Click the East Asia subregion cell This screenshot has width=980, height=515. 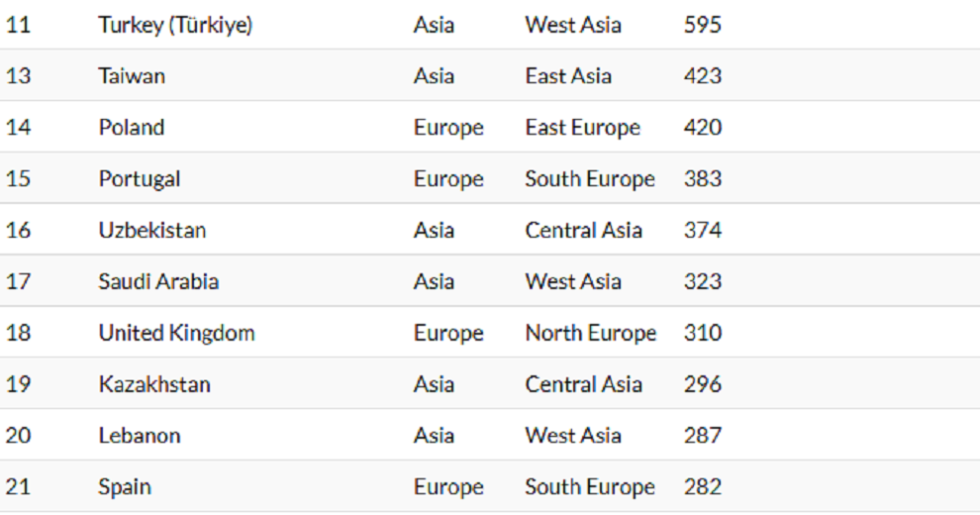pyautogui.click(x=568, y=76)
